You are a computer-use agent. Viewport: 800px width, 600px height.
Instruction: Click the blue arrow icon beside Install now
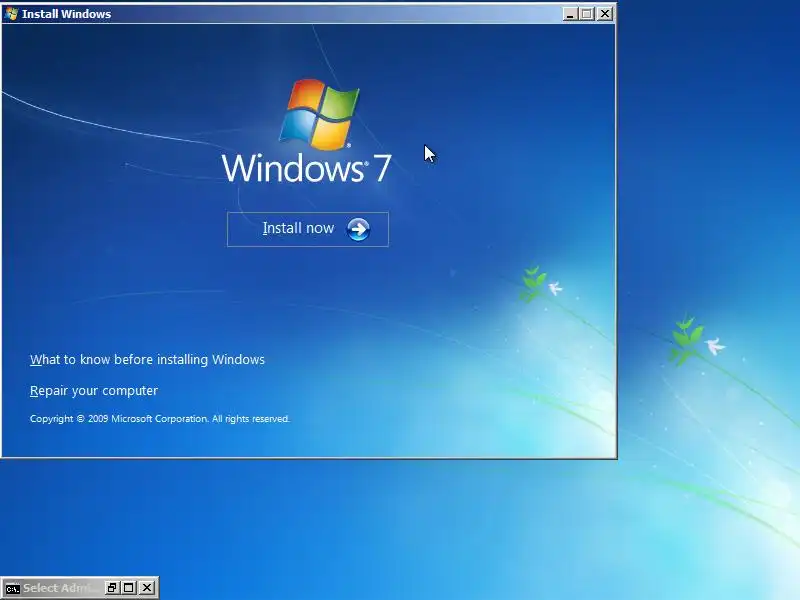(x=358, y=229)
